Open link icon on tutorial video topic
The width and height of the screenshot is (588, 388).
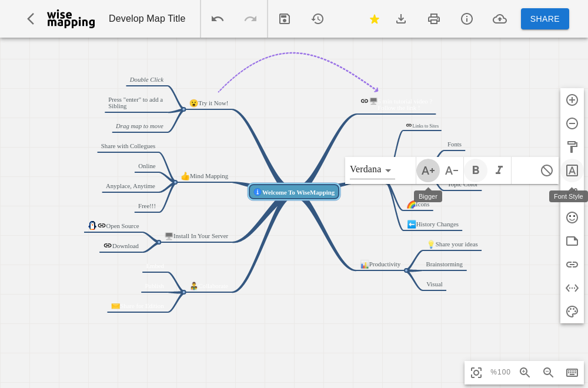pos(364,101)
